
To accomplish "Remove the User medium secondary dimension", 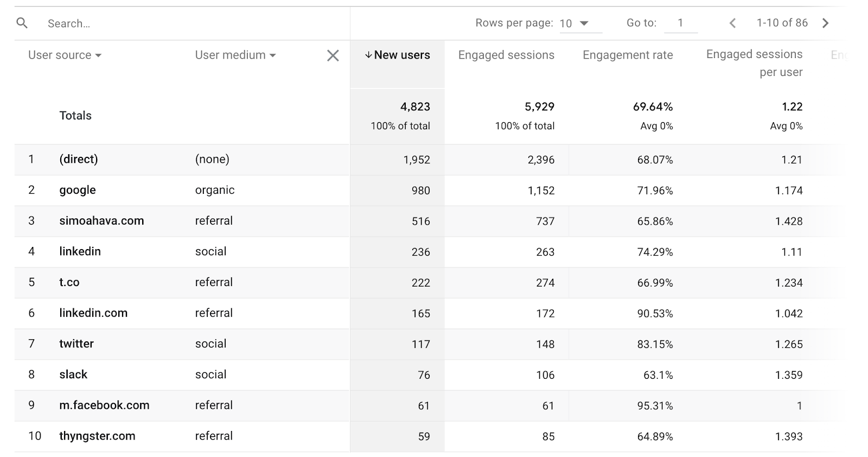I will pos(333,55).
